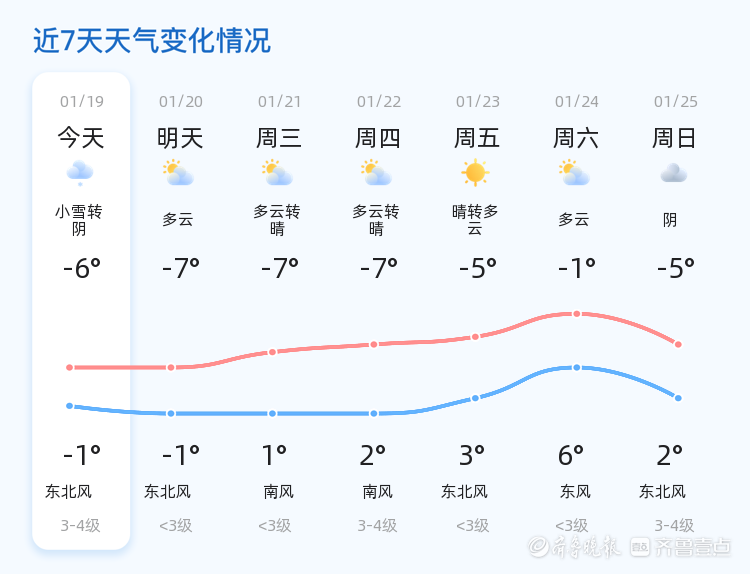Click the blue curve point for 周五
This screenshot has width=750, height=574.
coord(475,398)
